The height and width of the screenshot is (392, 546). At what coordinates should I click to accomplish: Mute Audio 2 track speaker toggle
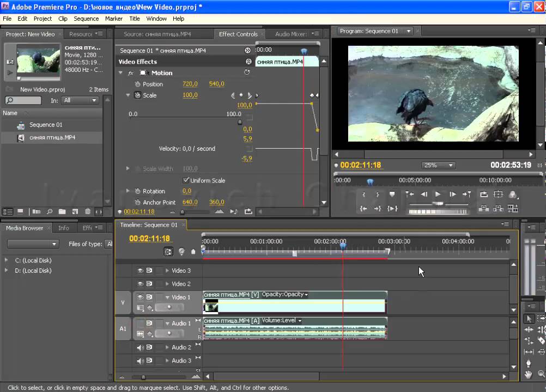click(x=140, y=347)
